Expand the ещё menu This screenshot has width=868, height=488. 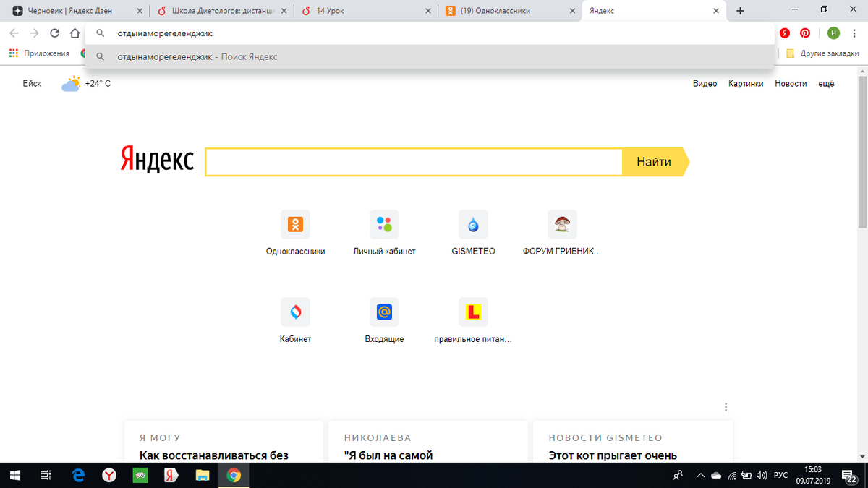point(826,84)
